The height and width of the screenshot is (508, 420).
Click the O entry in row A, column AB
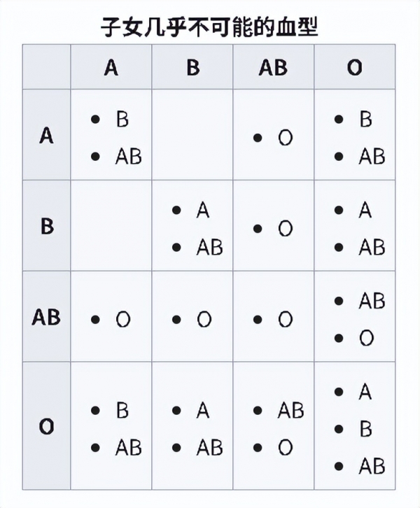tap(285, 138)
